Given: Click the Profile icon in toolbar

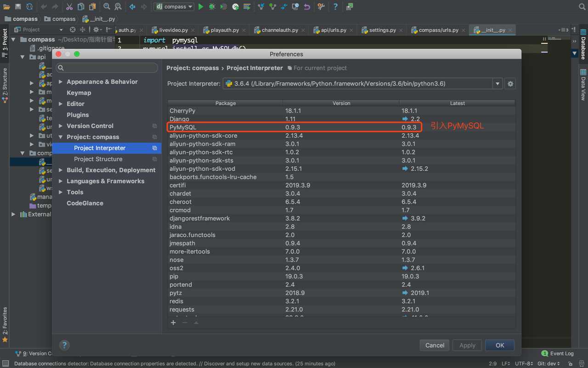Looking at the screenshot, I should (x=235, y=6).
